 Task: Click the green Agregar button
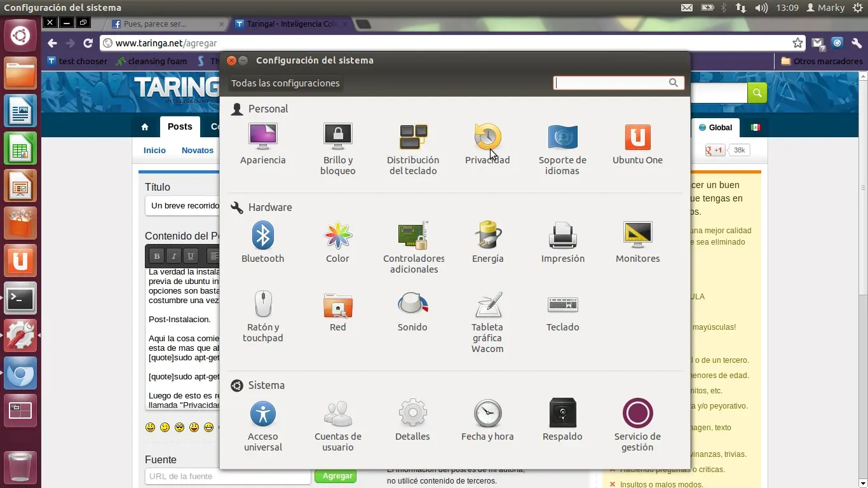pyautogui.click(x=336, y=475)
